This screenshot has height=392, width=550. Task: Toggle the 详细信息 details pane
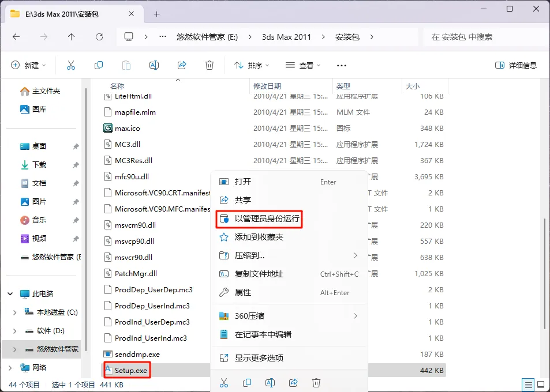click(515, 65)
